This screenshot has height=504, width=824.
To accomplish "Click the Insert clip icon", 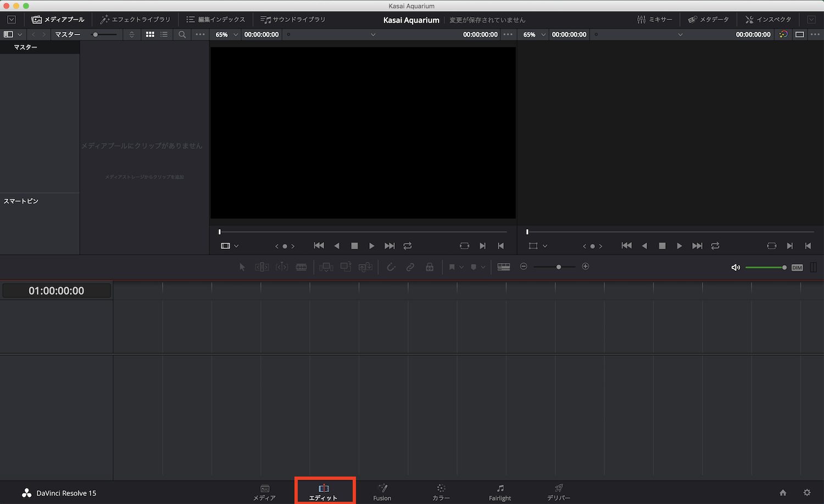I will pos(326,267).
